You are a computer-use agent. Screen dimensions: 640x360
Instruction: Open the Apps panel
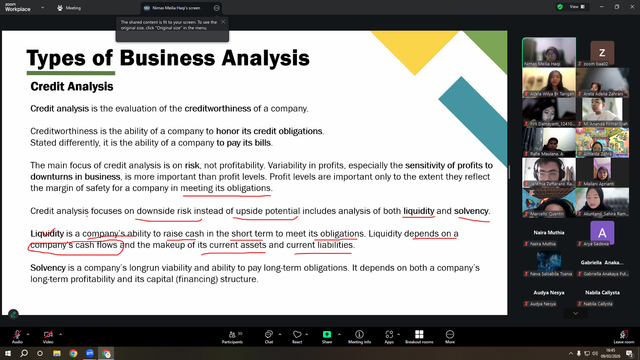[x=389, y=337]
